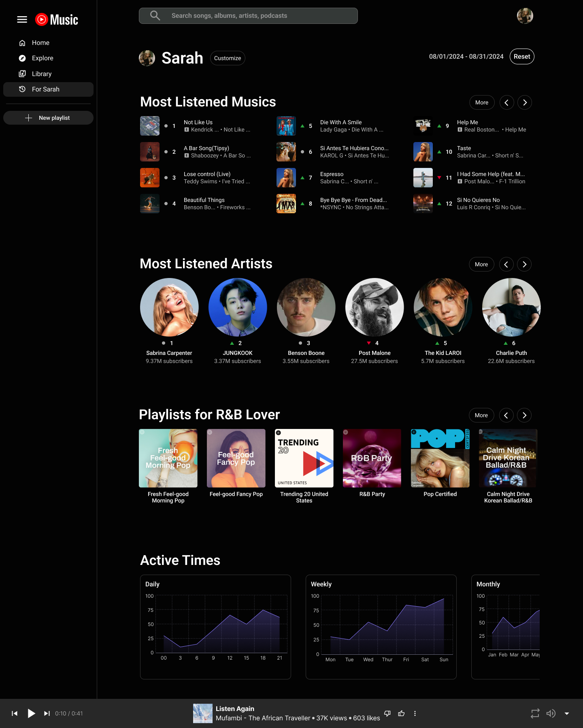The height and width of the screenshot is (728, 583).
Task: Show previous Most Listened Artists page
Action: click(x=506, y=264)
